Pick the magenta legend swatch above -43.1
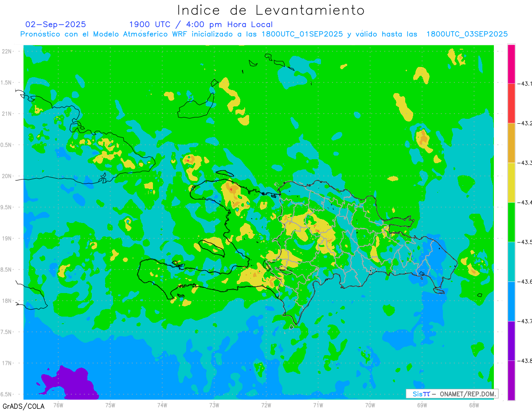This screenshot has height=411, width=532. pos(511,64)
